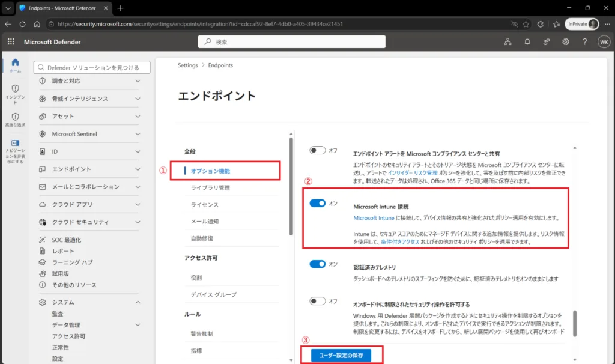Click the options panel scrollbar thumb
The height and width of the screenshot is (364, 615).
pos(575,324)
